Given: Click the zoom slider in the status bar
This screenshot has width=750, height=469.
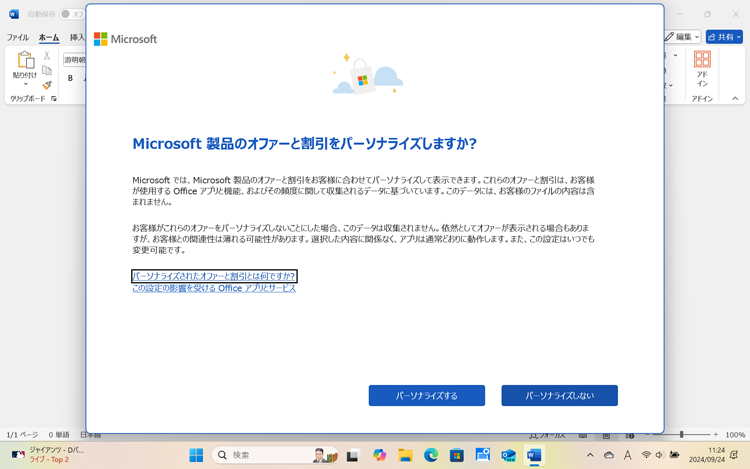Looking at the screenshot, I should coord(681,435).
